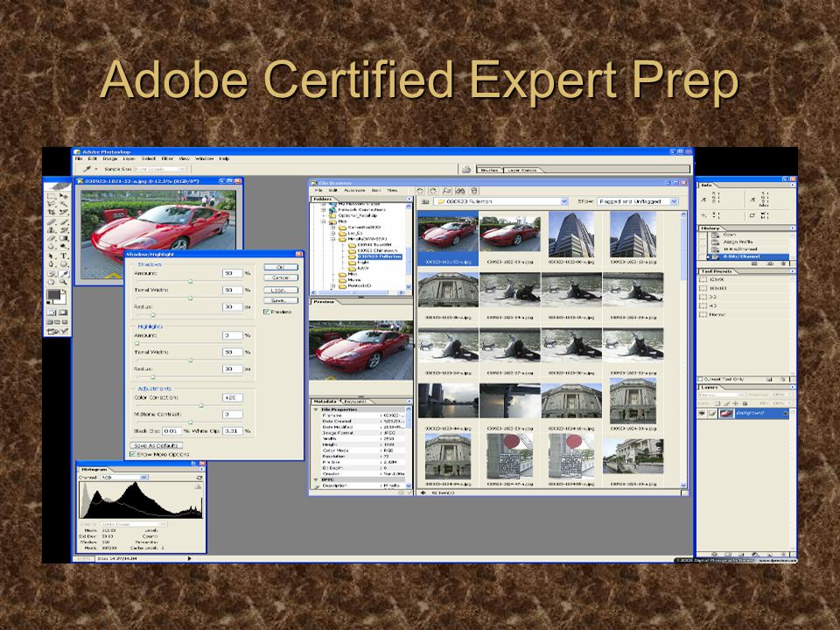Select the History Brush tool

[x=63, y=230]
